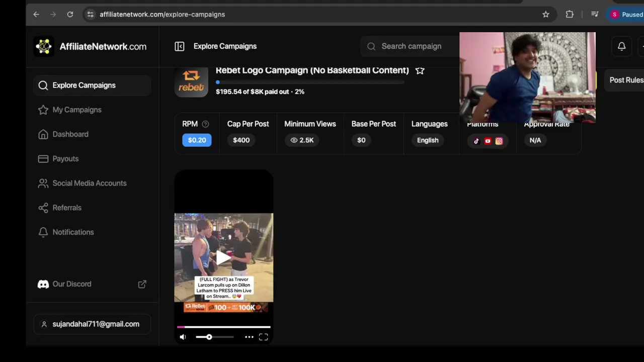
Task: Enter fullscreen on the video player
Action: (x=264, y=337)
